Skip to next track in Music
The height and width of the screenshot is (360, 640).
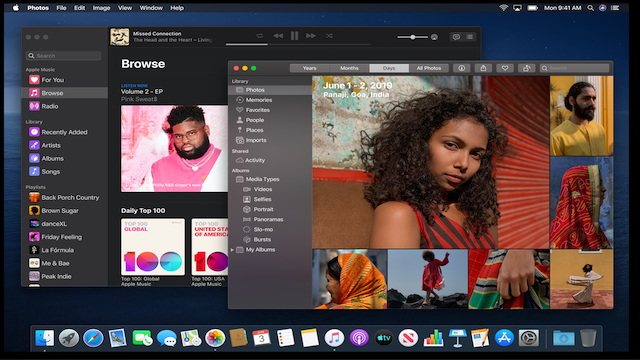coord(311,36)
